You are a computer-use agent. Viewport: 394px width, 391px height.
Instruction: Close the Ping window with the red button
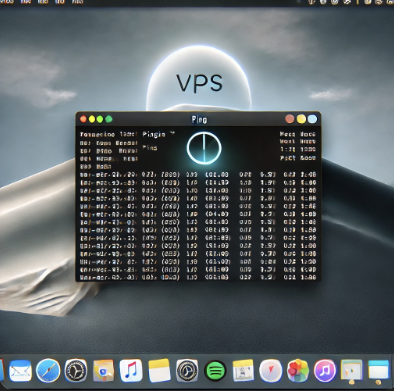click(83, 119)
